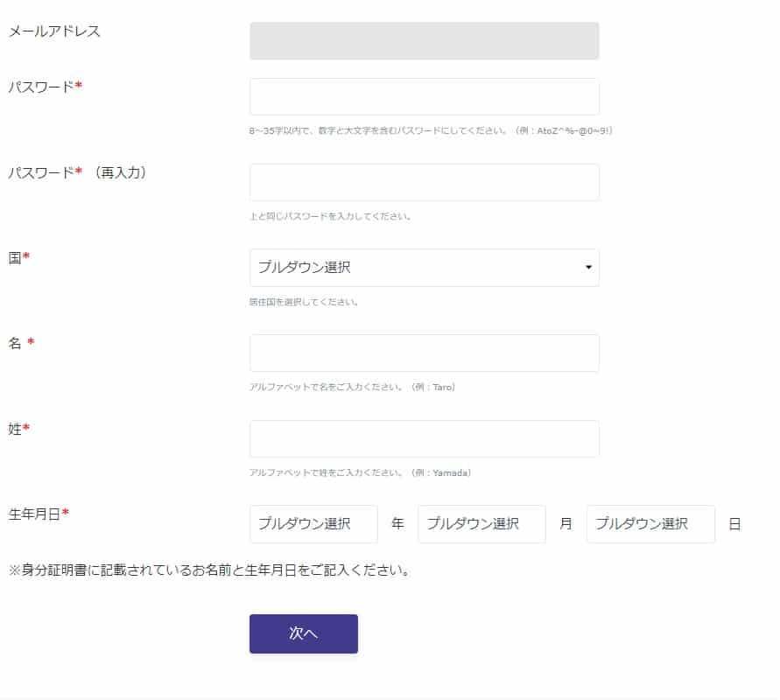Click the 国 label
This screenshot has width=780, height=700.
tap(19, 257)
